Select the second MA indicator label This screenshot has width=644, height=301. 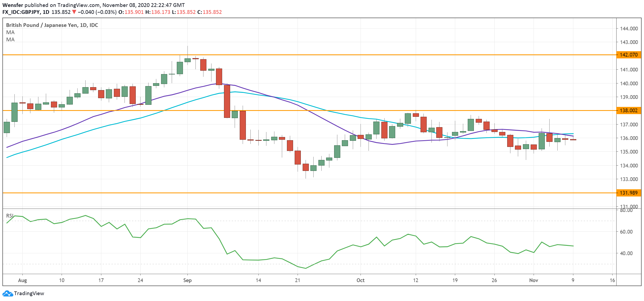[x=10, y=40]
